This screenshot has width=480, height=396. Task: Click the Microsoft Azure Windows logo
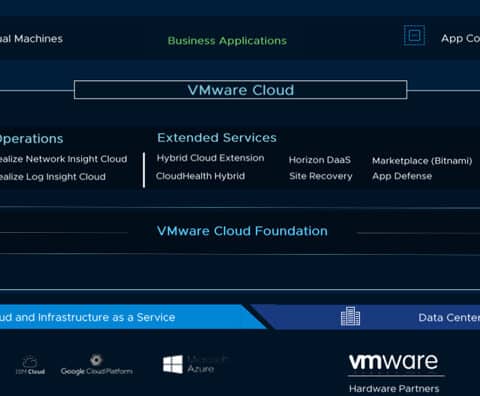[x=173, y=364]
